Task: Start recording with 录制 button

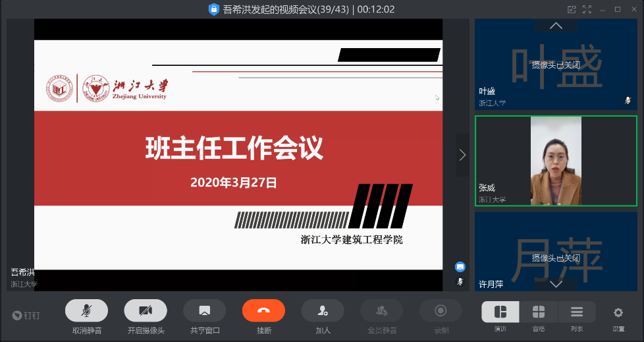Action: (441, 310)
